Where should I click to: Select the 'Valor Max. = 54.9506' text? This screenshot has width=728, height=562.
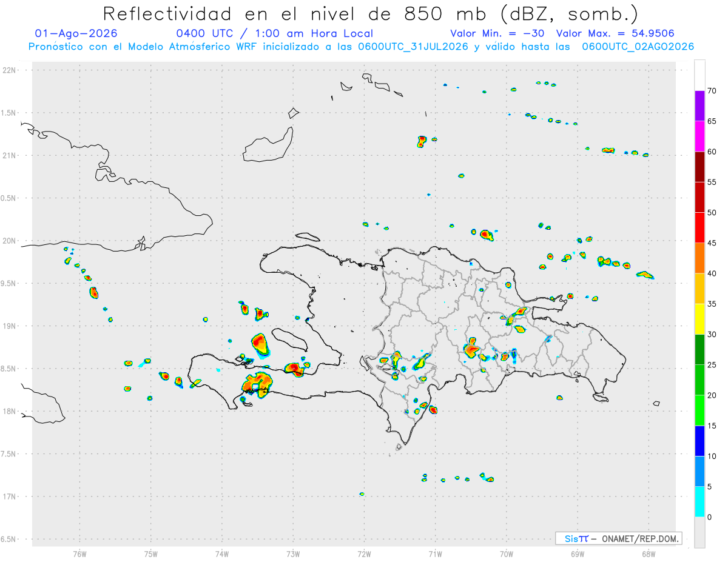[615, 33]
